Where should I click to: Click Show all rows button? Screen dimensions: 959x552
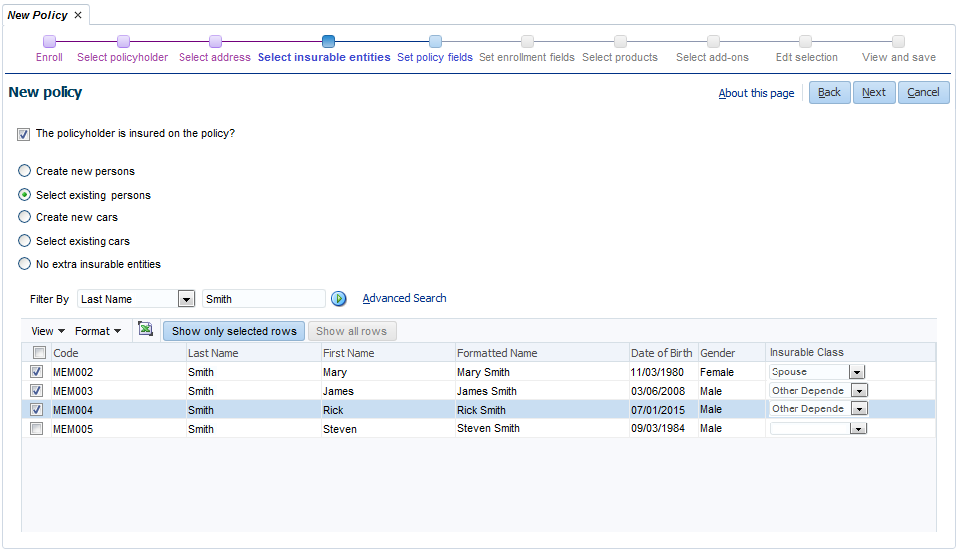352,331
